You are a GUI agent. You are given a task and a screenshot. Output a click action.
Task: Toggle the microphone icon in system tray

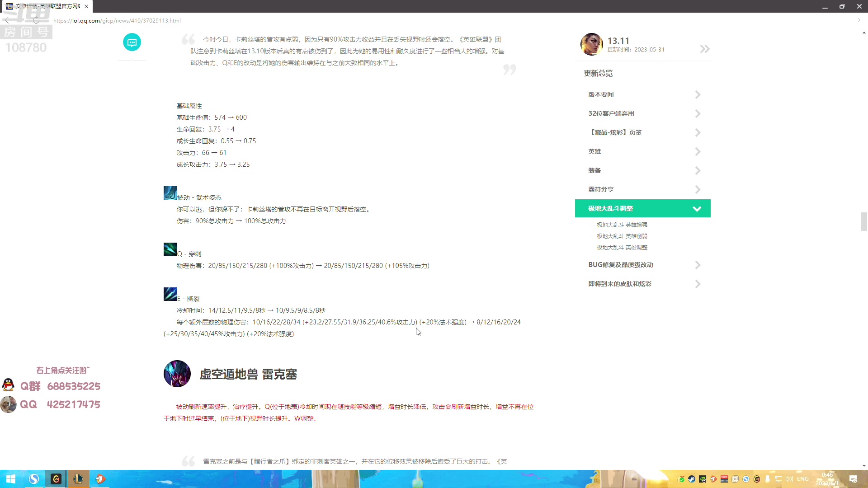(768, 479)
